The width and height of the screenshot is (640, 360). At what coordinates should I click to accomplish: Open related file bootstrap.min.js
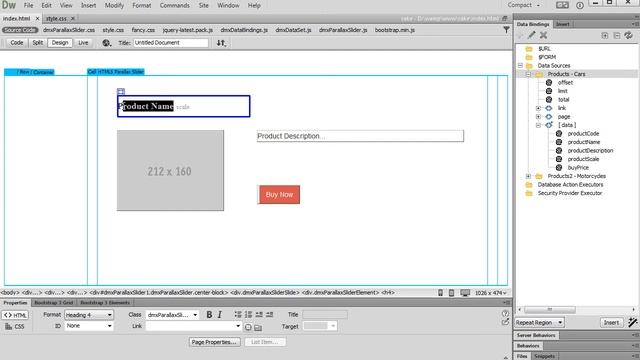(395, 30)
